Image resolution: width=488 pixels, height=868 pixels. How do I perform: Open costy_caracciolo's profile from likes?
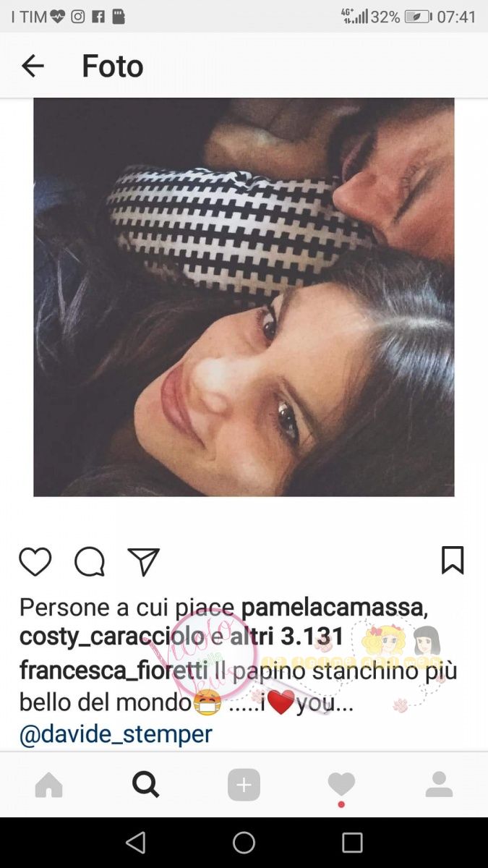pos(111,638)
